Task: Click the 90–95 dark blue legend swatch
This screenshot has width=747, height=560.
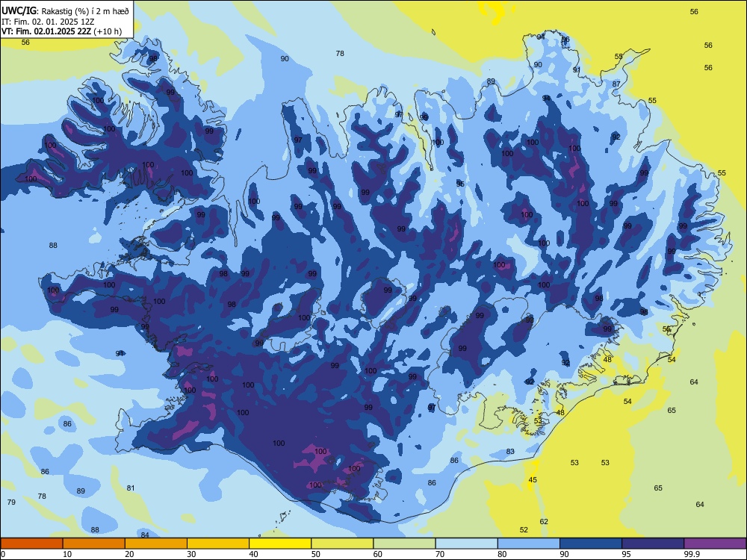Action: tap(591, 544)
